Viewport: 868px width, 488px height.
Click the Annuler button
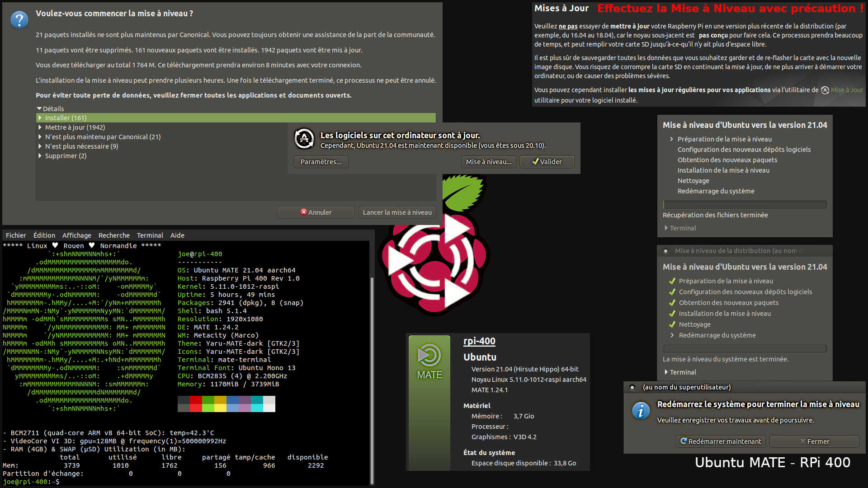[316, 212]
